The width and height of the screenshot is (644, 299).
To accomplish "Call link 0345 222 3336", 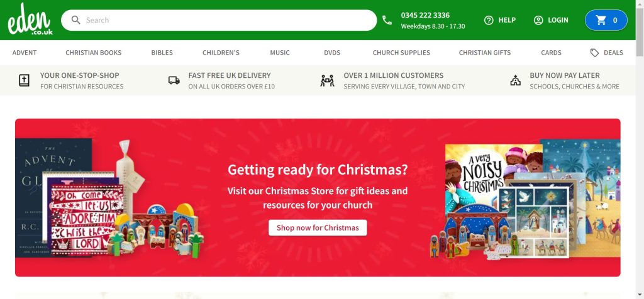I will click(425, 15).
